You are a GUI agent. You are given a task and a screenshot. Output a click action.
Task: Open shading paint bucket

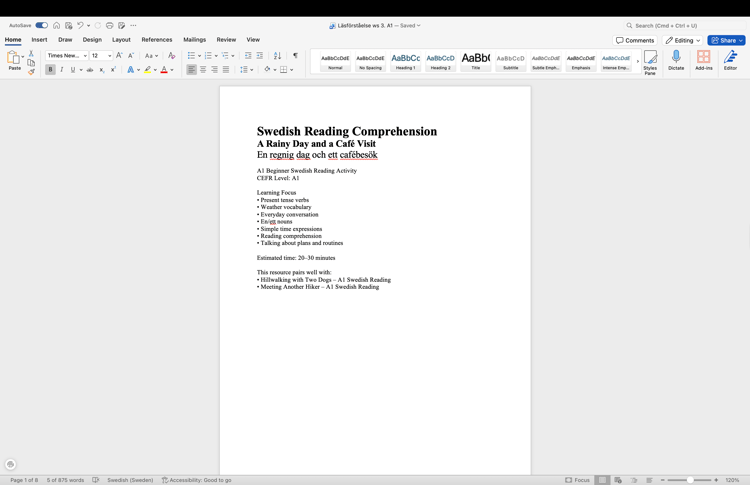click(267, 70)
